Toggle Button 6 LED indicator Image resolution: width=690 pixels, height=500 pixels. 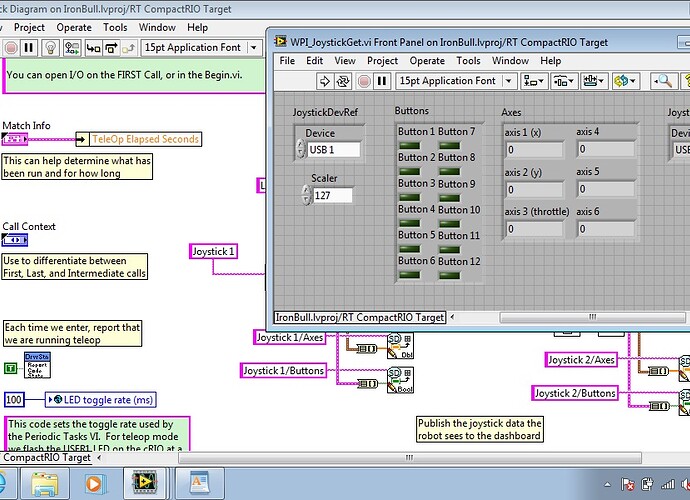click(x=410, y=275)
